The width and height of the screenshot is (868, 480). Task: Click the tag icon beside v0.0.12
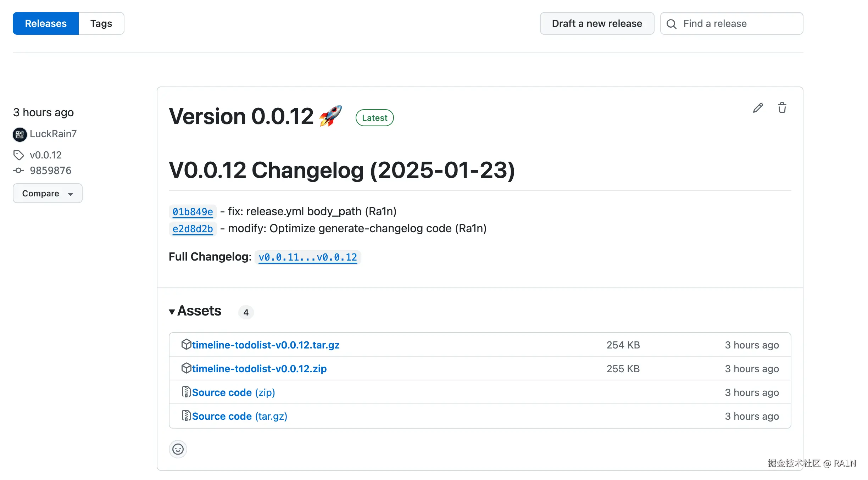coord(18,155)
